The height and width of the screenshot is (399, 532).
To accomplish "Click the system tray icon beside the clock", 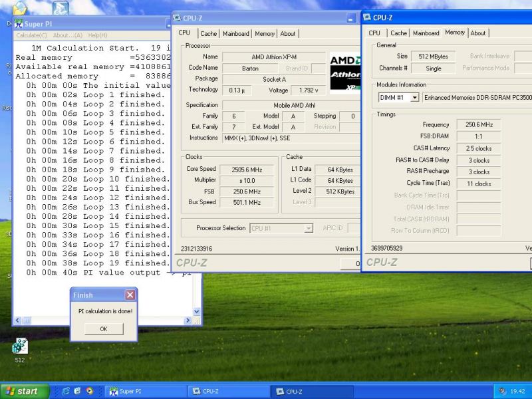I will [503, 391].
